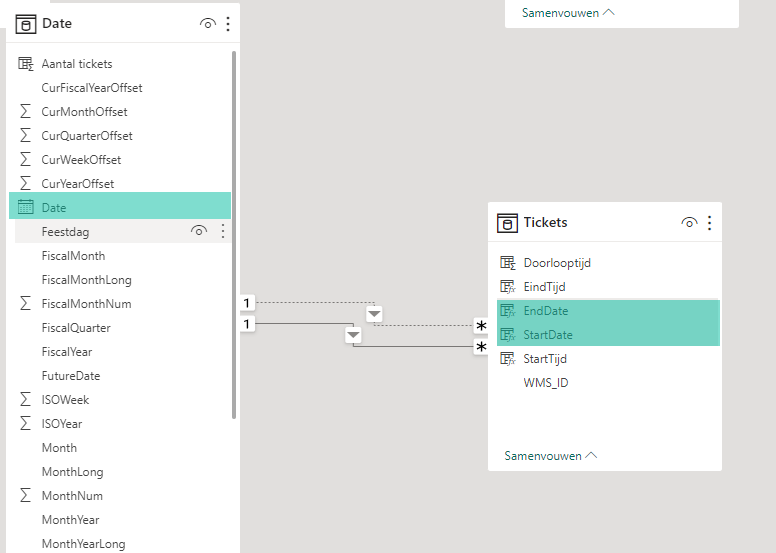Click calculated column icon of StartDate
The image size is (776, 553).
click(x=508, y=335)
